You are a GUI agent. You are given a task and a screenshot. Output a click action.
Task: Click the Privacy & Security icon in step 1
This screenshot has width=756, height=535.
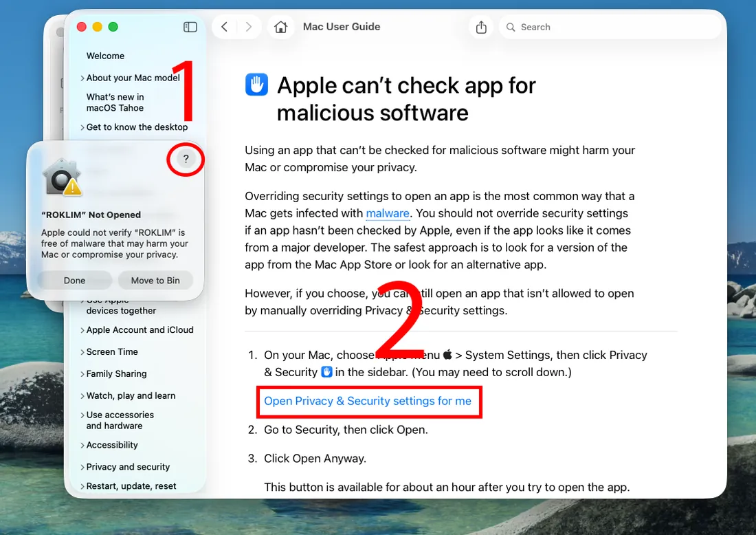pos(327,372)
